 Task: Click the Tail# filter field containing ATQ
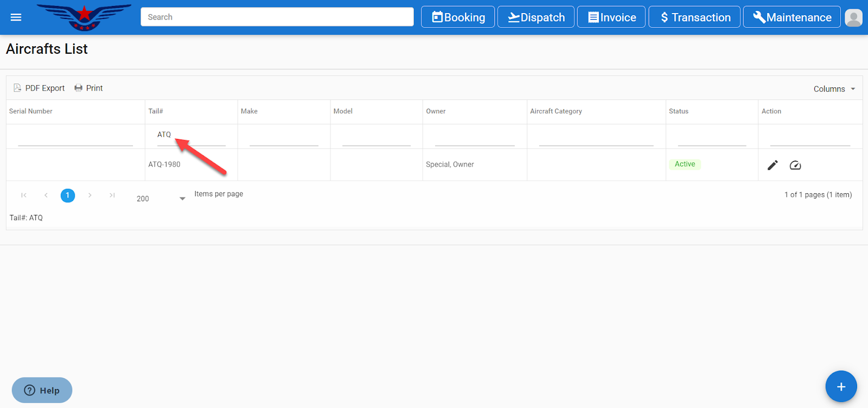[191, 135]
